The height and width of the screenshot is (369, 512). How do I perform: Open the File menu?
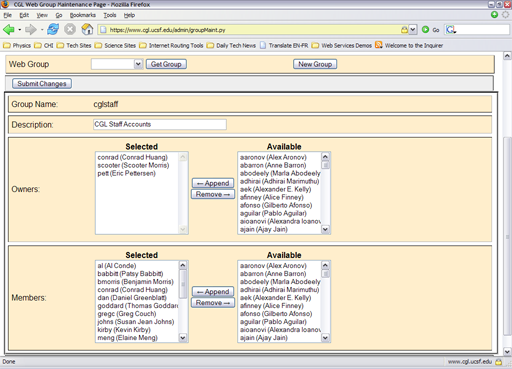7,15
